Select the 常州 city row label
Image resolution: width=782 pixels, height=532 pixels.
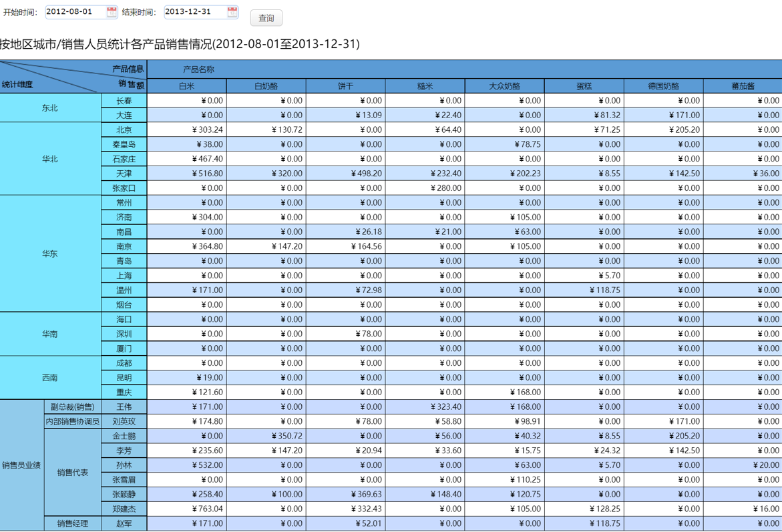point(124,202)
